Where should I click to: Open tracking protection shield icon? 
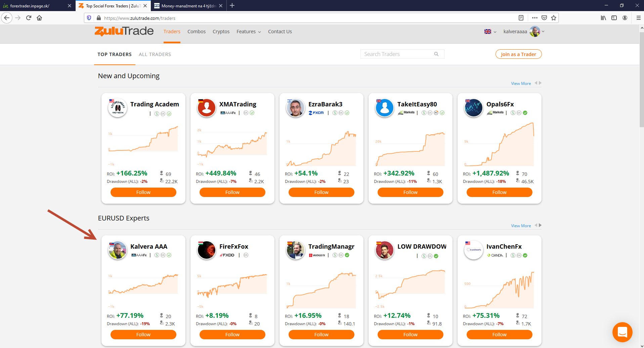pos(89,18)
